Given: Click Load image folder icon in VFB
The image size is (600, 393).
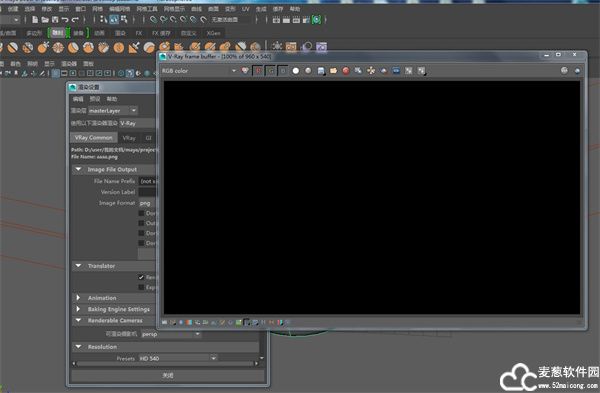Looking at the screenshot, I should (x=333, y=70).
